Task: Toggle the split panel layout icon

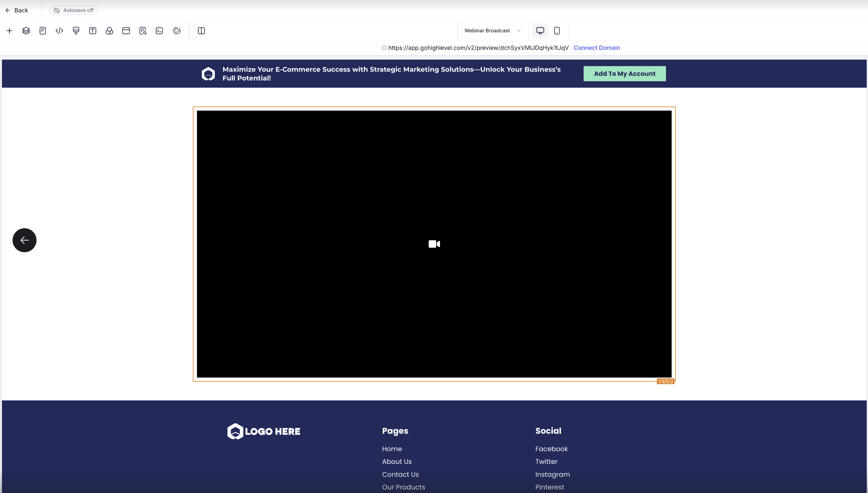Action: coord(201,31)
